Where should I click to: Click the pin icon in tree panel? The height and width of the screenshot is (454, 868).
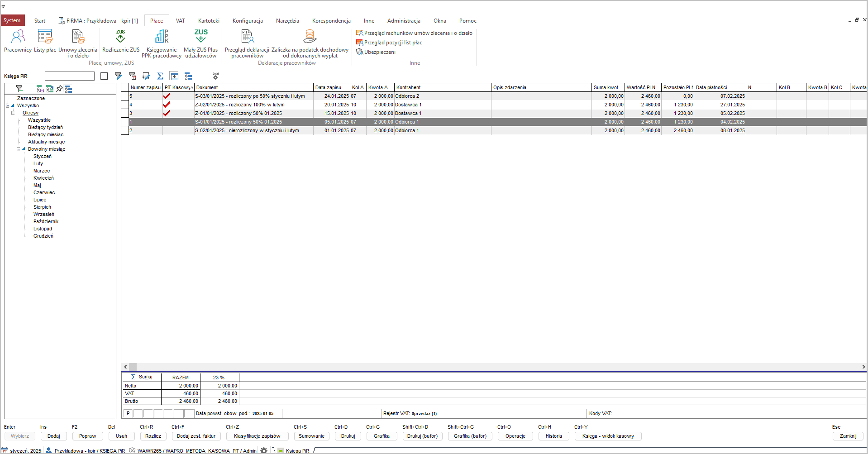(x=59, y=89)
